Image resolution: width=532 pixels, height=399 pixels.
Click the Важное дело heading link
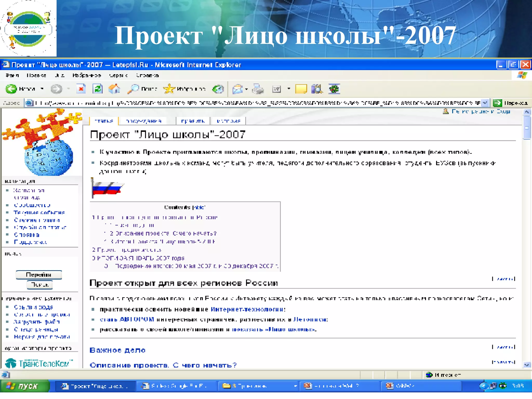point(117,350)
